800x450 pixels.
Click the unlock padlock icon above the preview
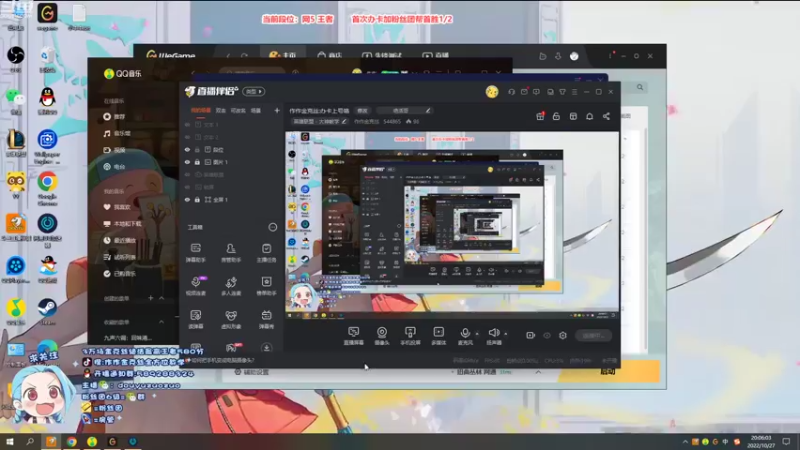[x=556, y=116]
